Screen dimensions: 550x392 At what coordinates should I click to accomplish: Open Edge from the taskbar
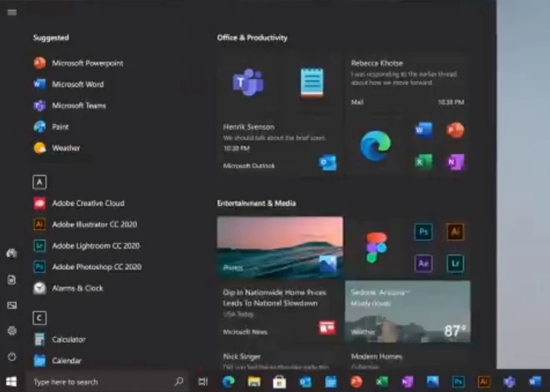pos(228,381)
